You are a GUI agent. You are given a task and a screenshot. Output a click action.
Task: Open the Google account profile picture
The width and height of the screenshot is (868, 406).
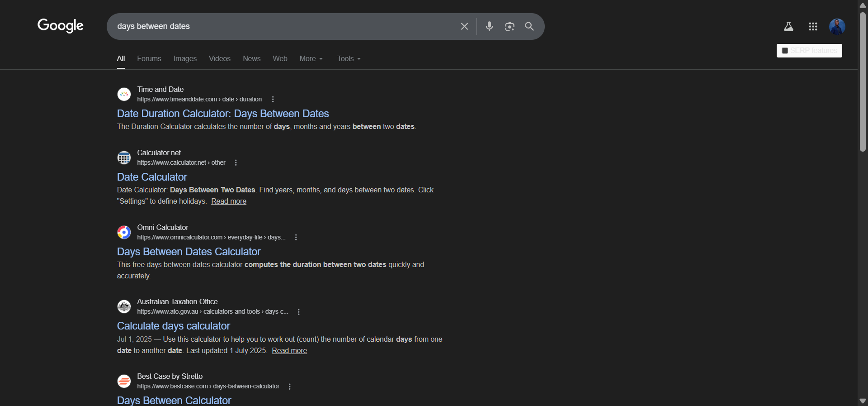837,27
